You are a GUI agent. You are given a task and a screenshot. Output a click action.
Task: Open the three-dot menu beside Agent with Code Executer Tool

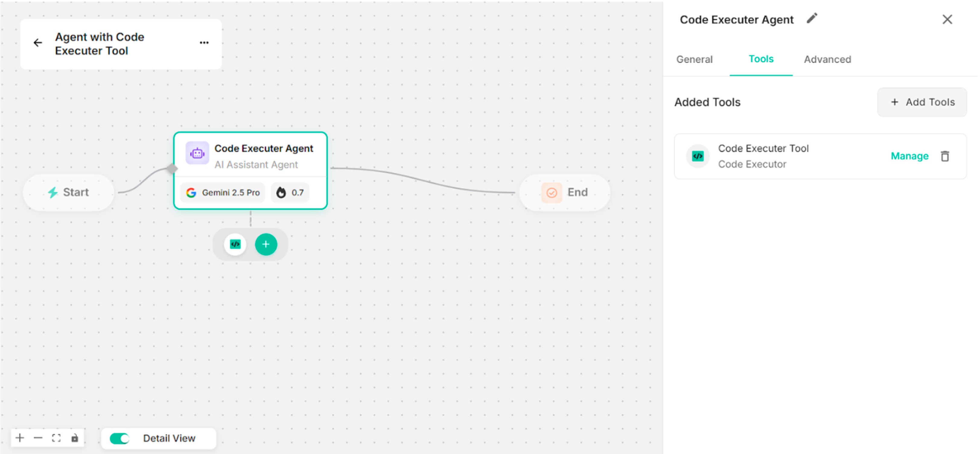tap(204, 43)
